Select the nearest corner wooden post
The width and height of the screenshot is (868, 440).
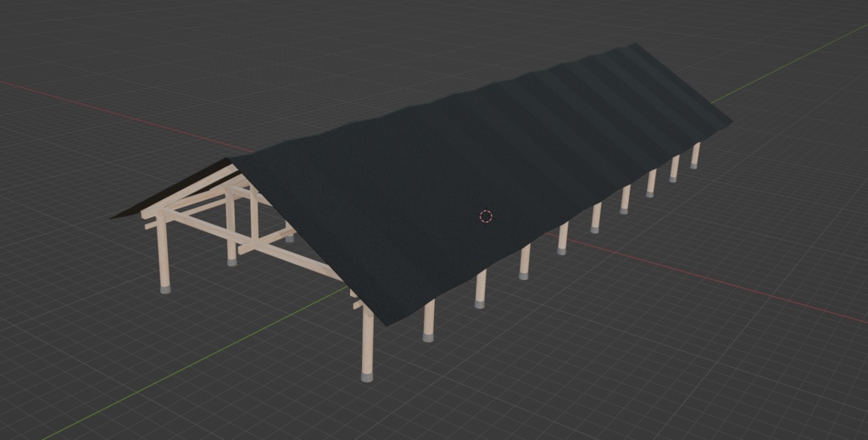tap(367, 343)
